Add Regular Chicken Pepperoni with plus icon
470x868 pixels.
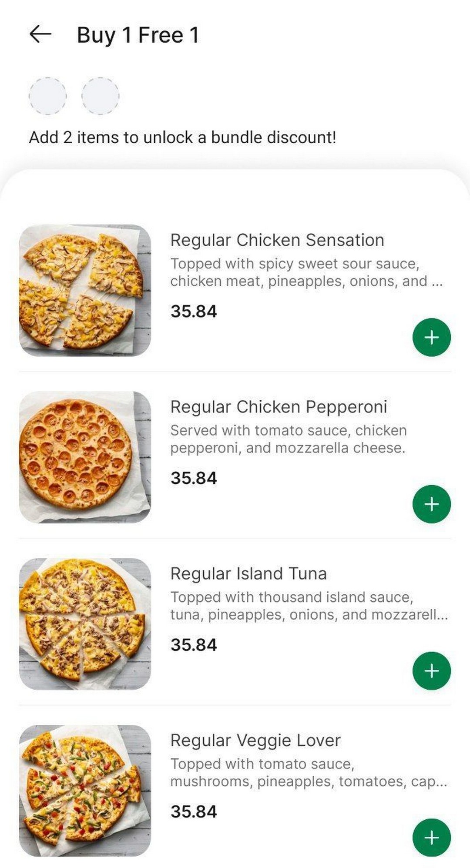click(x=431, y=504)
